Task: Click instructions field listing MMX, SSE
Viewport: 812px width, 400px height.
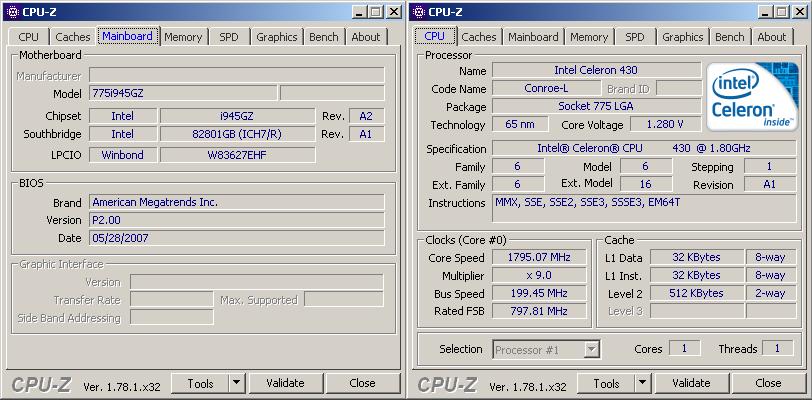Action: (x=644, y=208)
